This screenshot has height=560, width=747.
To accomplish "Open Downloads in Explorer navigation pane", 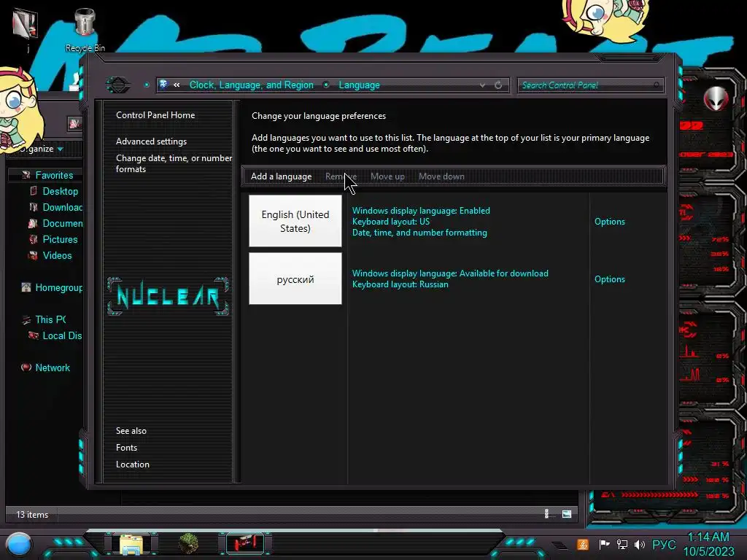I will pos(63,207).
